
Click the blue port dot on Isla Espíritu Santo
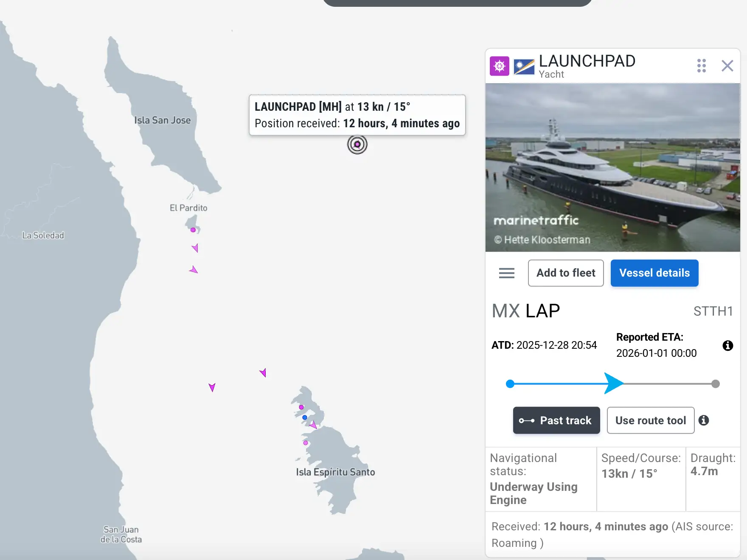coord(304,417)
